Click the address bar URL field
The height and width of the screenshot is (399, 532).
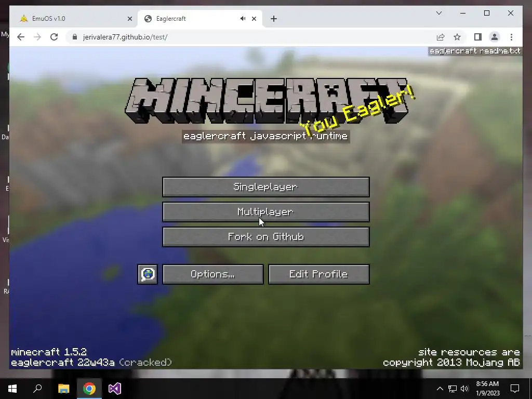pyautogui.click(x=251, y=37)
